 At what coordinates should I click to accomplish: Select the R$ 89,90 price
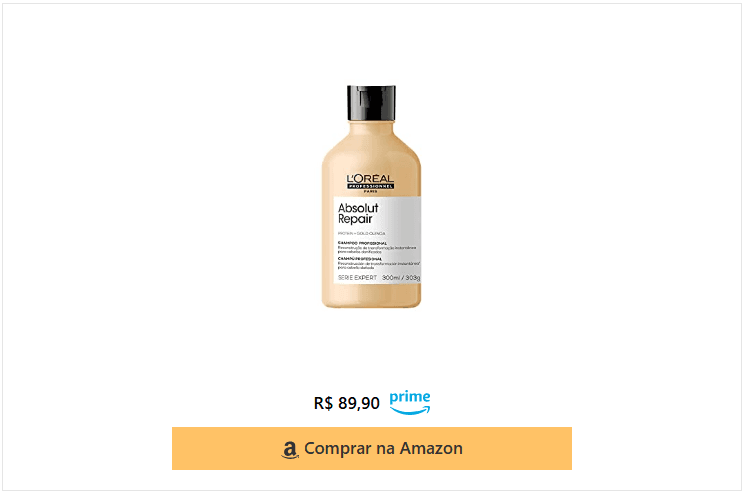[x=346, y=403]
